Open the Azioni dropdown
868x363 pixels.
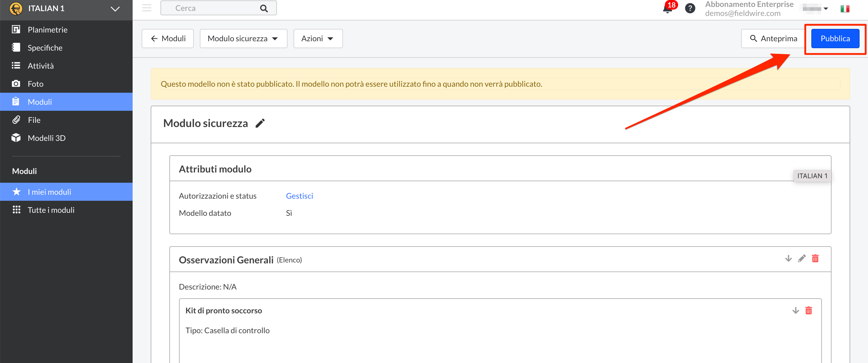tap(318, 38)
